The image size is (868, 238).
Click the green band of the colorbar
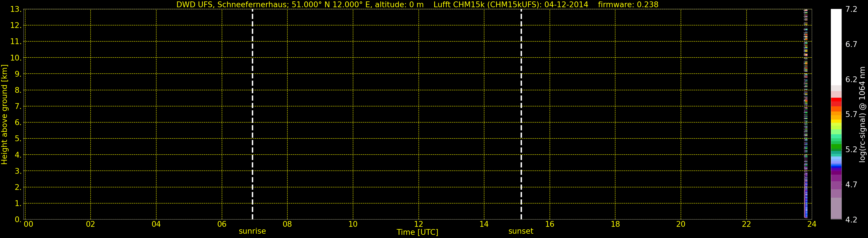pos(836,147)
